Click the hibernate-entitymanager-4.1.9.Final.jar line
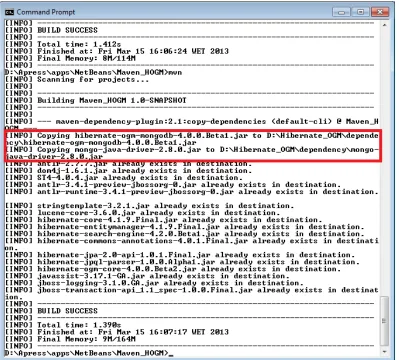Viewport: 399px width, 360px height. [x=185, y=227]
